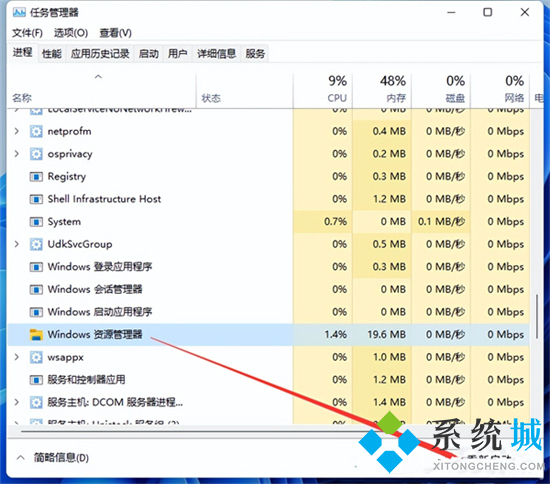Screen dimensions: 550x484
Task: Switch to the 服务 tab
Action: click(x=255, y=54)
